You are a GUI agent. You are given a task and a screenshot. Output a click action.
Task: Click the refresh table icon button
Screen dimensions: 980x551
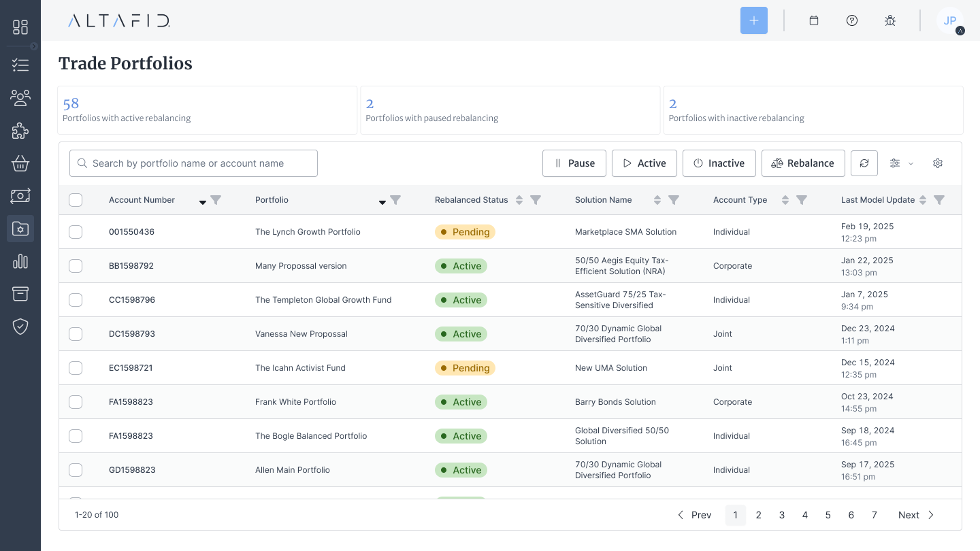coord(864,163)
